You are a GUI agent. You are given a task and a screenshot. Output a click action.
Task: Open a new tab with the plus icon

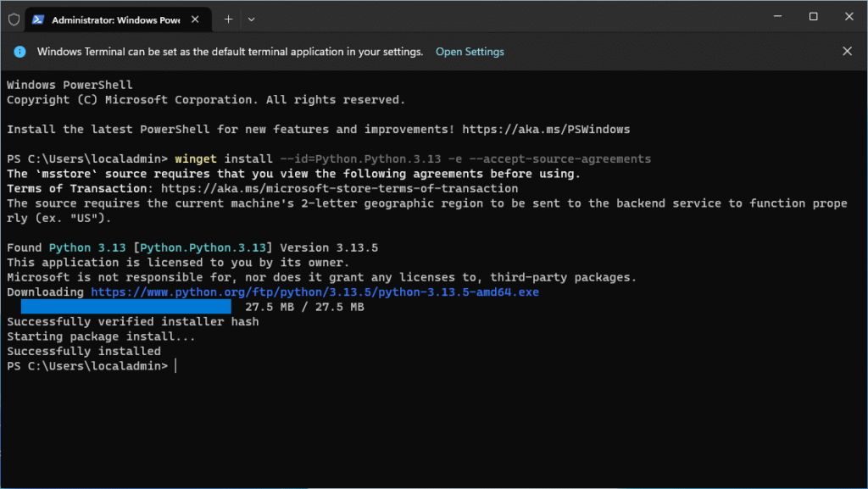(x=228, y=19)
